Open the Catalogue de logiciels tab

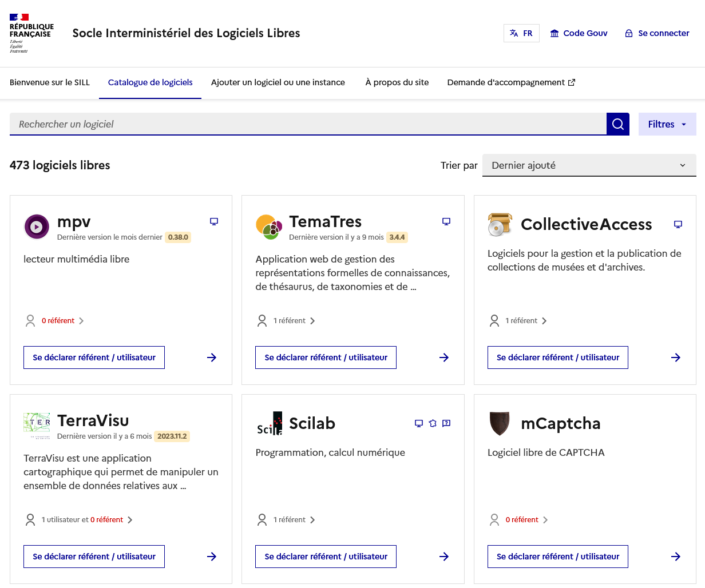150,82
